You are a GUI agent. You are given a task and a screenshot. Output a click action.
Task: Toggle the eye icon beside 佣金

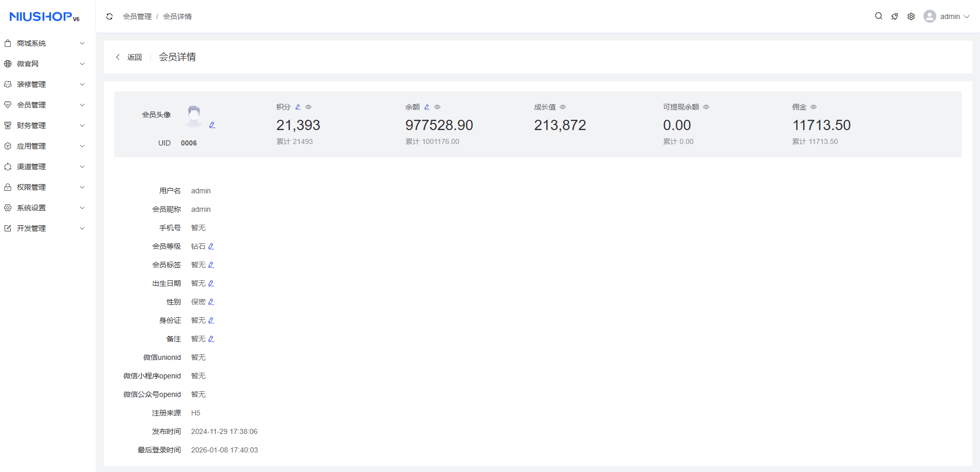click(813, 107)
